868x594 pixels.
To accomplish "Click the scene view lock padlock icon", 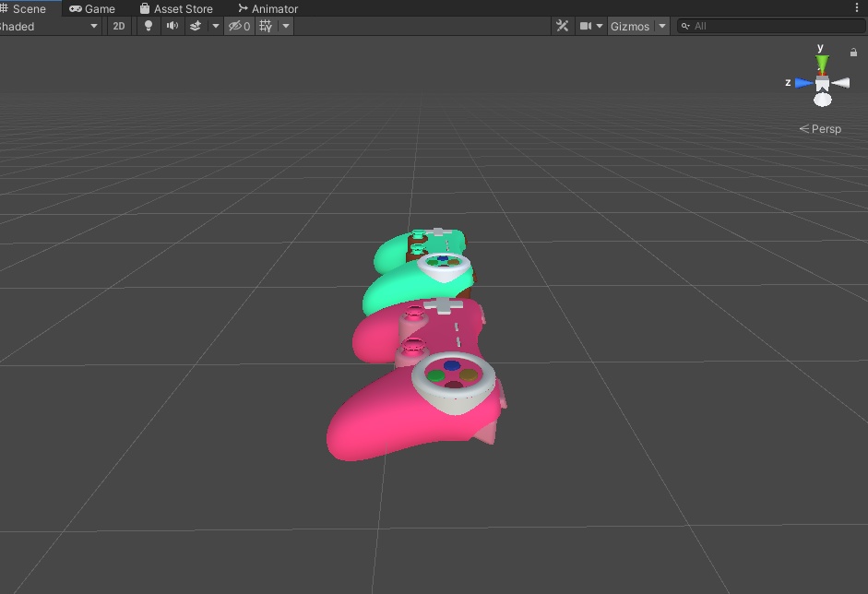I will [x=854, y=52].
